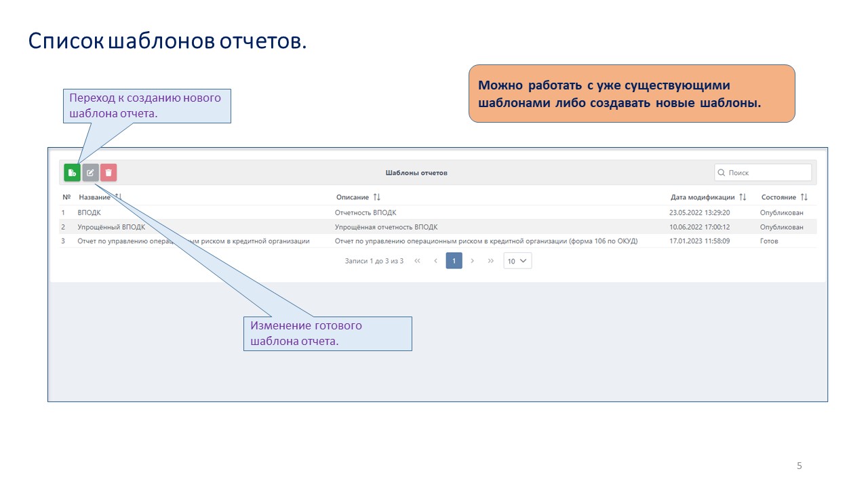Sort by Описание column arrows

(376, 197)
